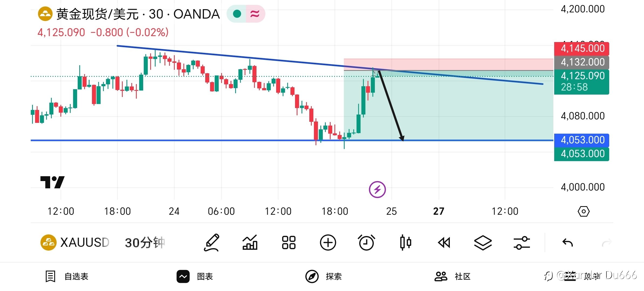Tap the add symbol plus icon

coord(328,242)
